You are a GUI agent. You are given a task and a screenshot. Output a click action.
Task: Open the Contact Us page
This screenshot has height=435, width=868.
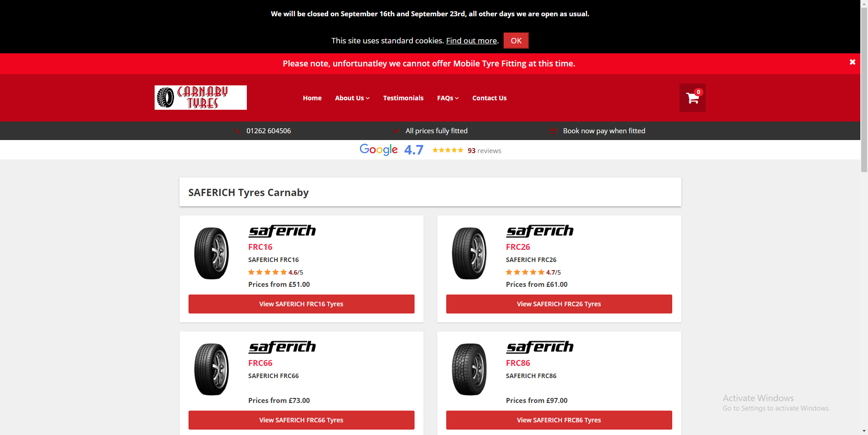489,98
